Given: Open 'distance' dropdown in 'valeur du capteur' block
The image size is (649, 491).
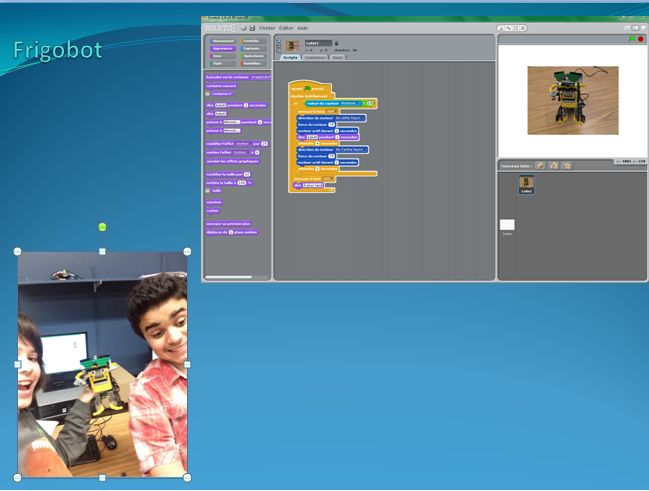Looking at the screenshot, I should (x=350, y=103).
